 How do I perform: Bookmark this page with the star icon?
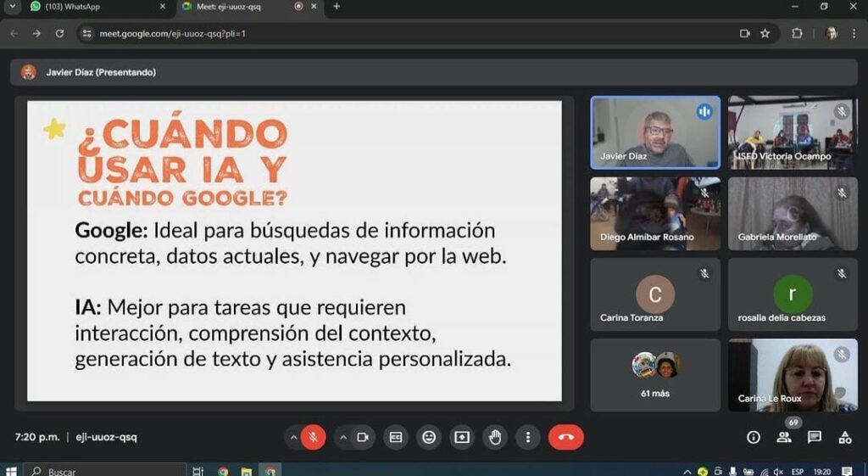765,33
